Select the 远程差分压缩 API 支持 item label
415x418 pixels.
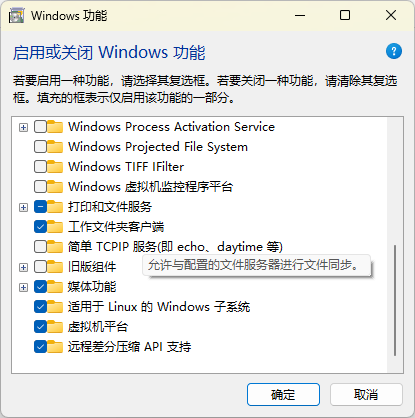click(x=129, y=347)
